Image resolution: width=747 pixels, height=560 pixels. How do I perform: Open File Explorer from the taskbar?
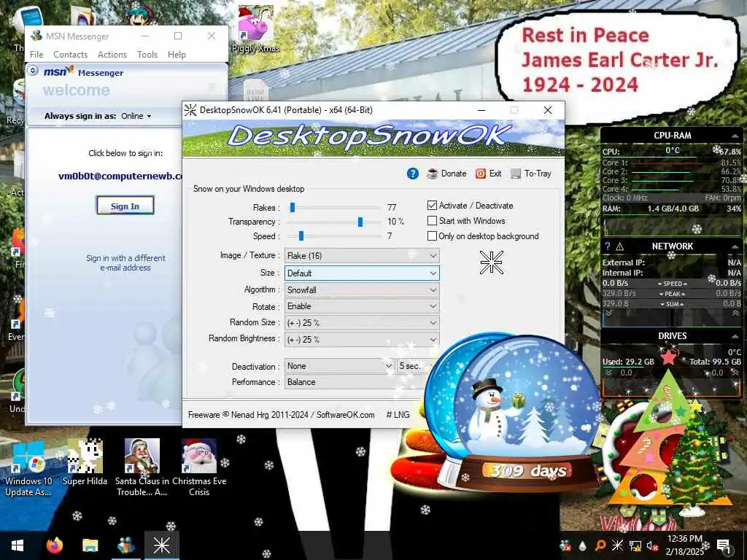point(90,545)
